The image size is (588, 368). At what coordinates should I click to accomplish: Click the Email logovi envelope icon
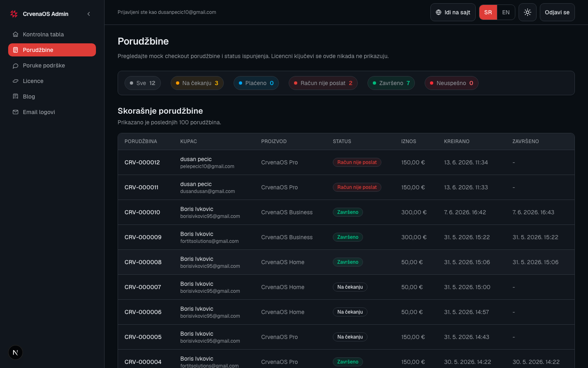[x=16, y=112]
